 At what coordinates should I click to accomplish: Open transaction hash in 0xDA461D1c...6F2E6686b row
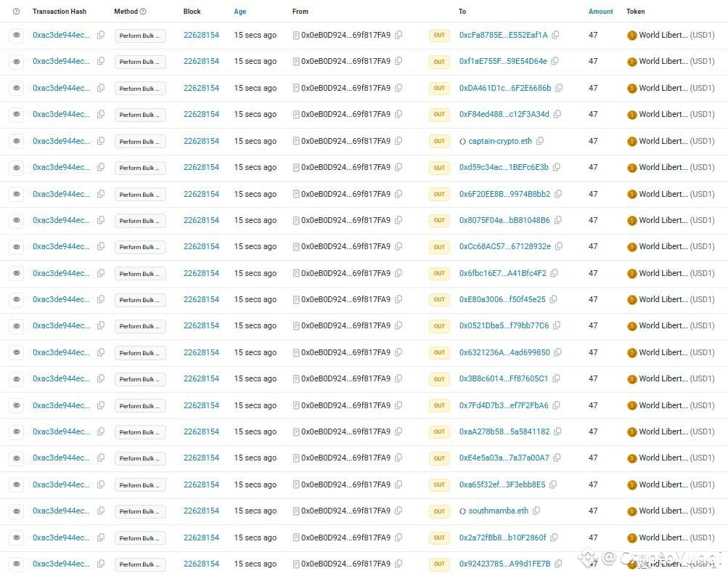pos(61,88)
